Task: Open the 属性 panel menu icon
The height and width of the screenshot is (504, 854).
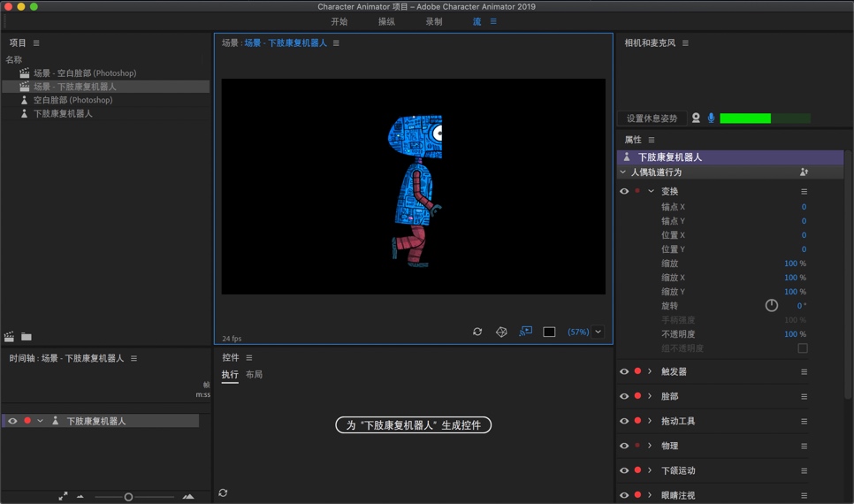Action: tap(652, 140)
